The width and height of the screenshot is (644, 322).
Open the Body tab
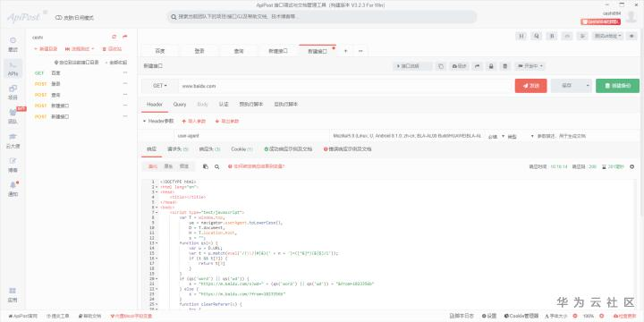pyautogui.click(x=202, y=105)
